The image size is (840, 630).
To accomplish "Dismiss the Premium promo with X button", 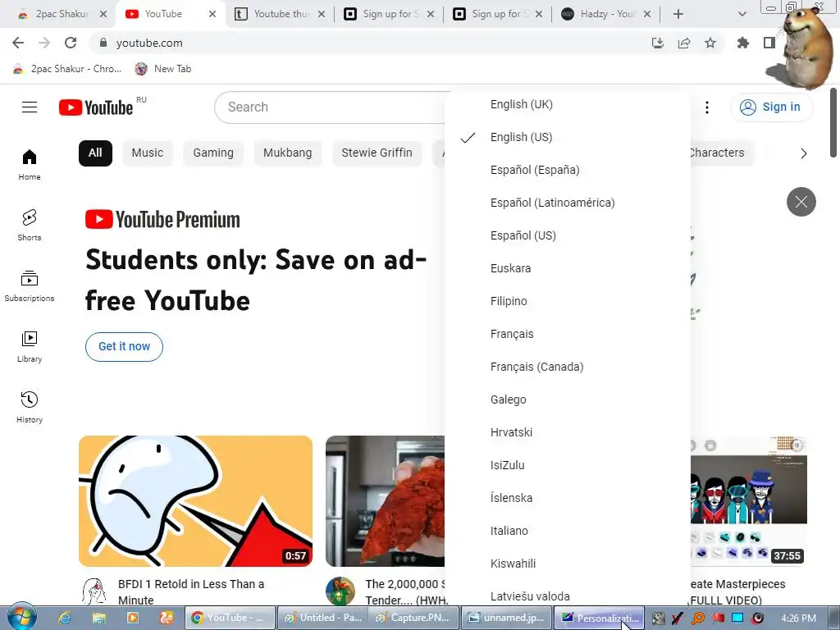I will tap(801, 202).
